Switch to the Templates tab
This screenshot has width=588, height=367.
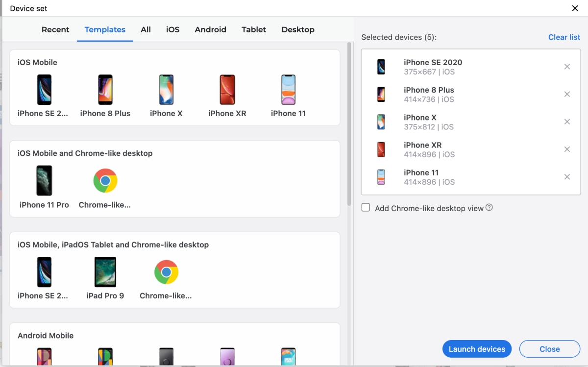(105, 29)
